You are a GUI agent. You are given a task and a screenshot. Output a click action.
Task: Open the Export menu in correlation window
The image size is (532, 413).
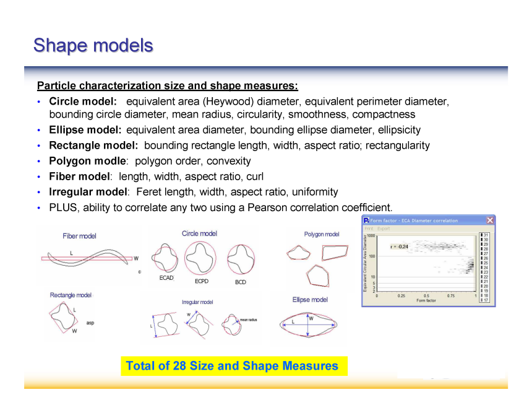[x=384, y=228]
